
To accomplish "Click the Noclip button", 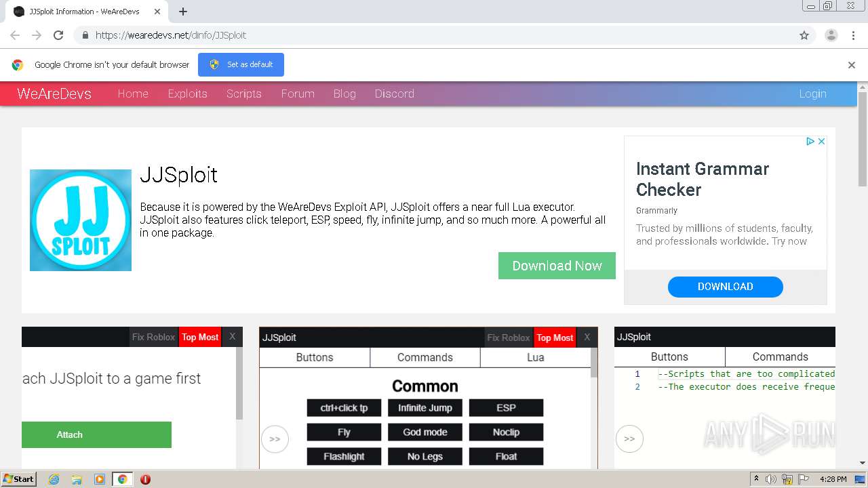I will point(506,432).
